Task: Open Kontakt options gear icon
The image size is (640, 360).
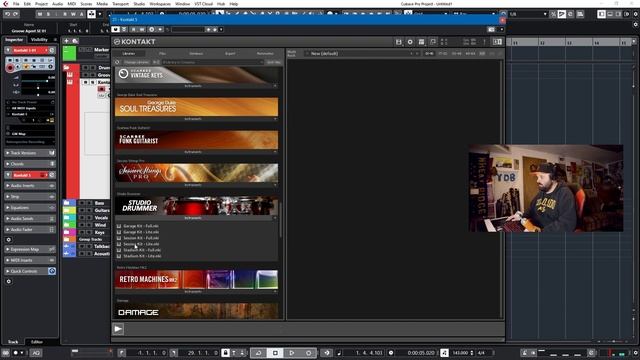Action: [410, 42]
